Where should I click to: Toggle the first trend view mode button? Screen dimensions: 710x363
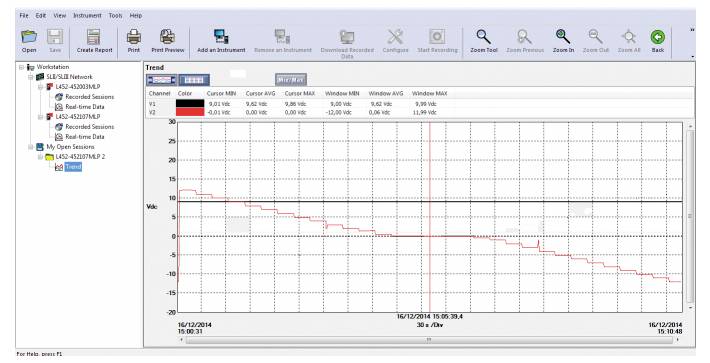point(162,80)
